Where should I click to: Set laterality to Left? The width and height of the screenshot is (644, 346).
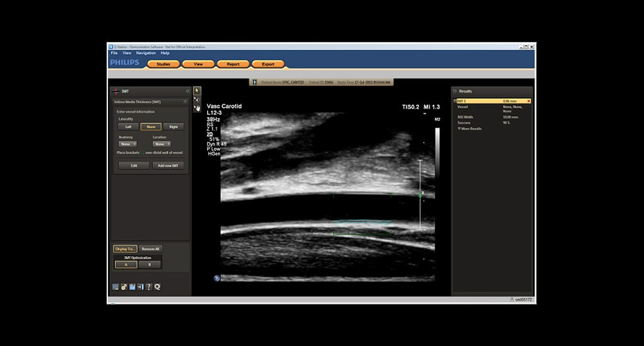pos(128,127)
